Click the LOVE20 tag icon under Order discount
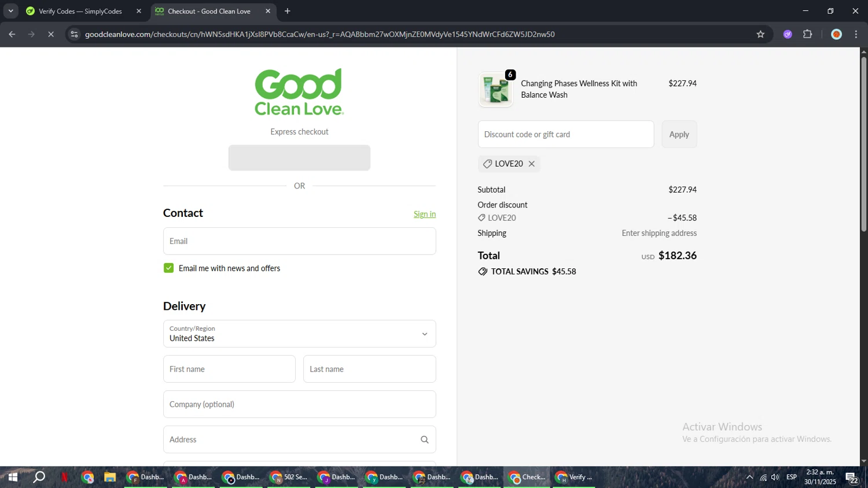868x488 pixels. coord(481,218)
